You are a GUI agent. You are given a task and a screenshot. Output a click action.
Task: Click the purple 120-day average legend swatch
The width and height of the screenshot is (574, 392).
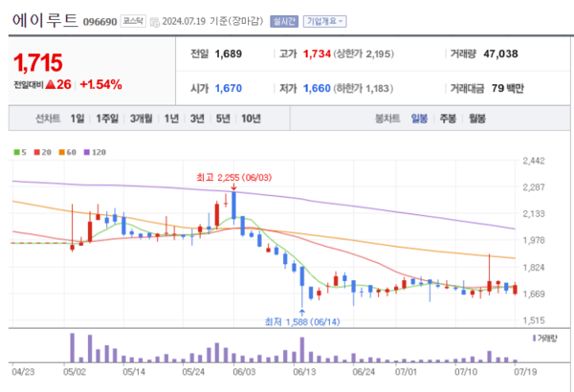[87, 152]
